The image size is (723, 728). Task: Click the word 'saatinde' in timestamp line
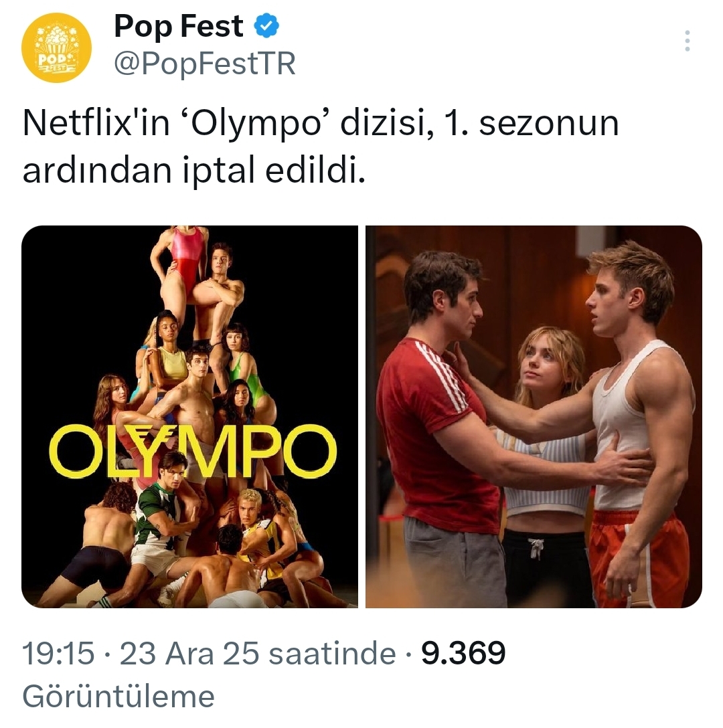(332, 653)
